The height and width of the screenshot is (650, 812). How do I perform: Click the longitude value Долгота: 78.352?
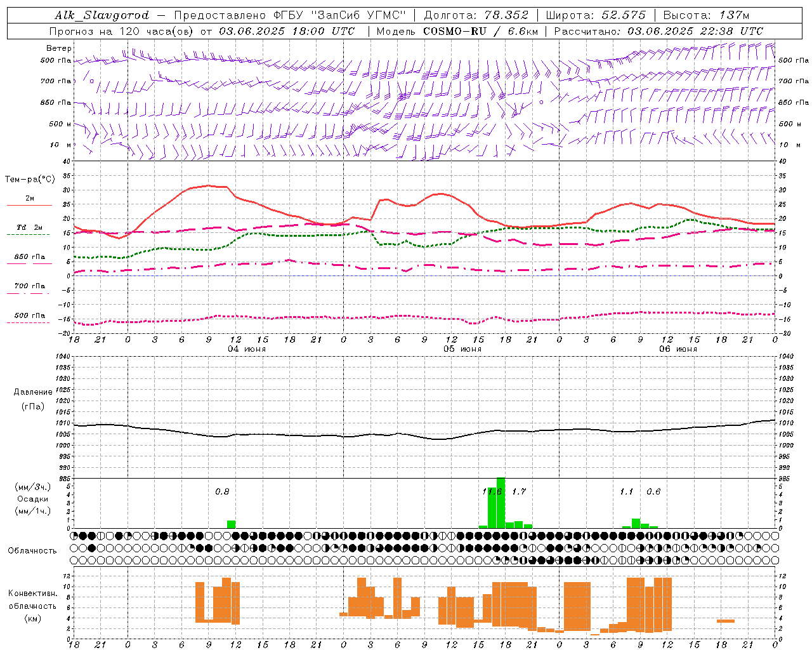(476, 15)
